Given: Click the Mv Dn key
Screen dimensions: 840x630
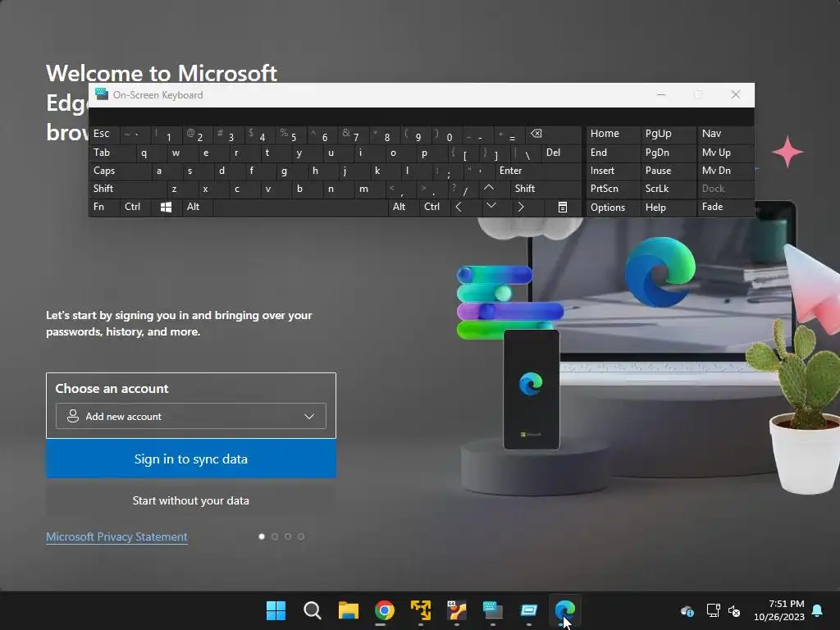Looking at the screenshot, I should [x=725, y=171].
